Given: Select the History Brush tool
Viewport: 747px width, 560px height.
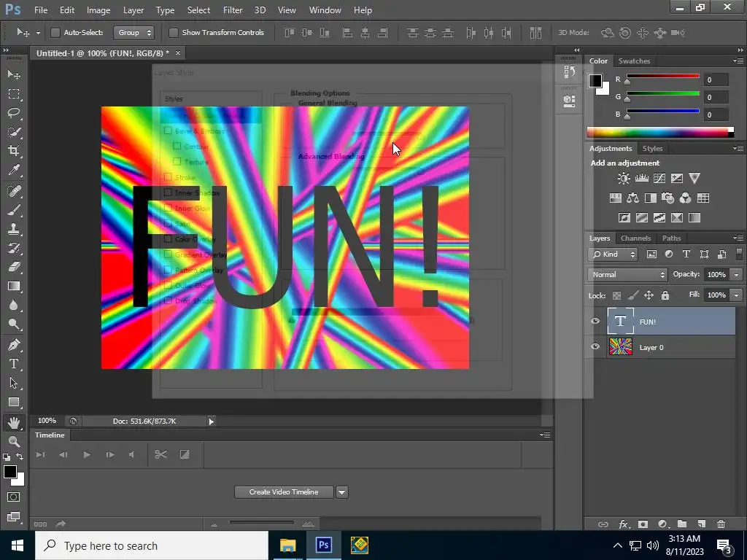Looking at the screenshot, I should (14, 248).
